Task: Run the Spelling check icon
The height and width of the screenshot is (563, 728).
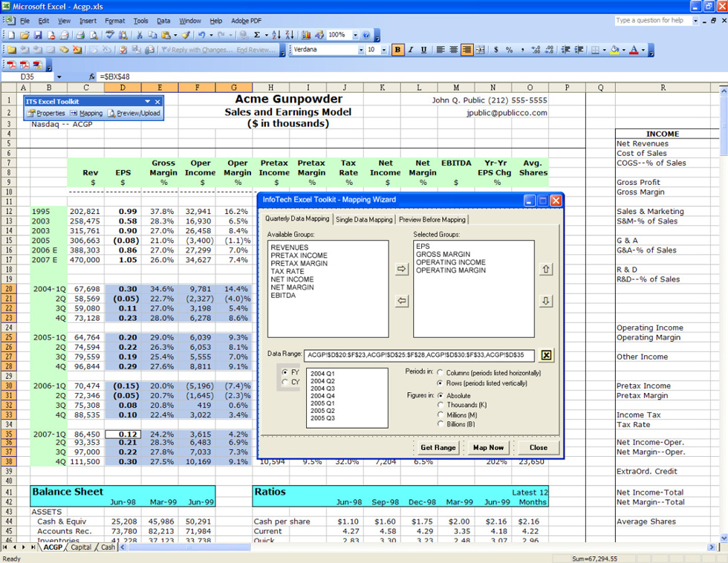Action: click(110, 35)
